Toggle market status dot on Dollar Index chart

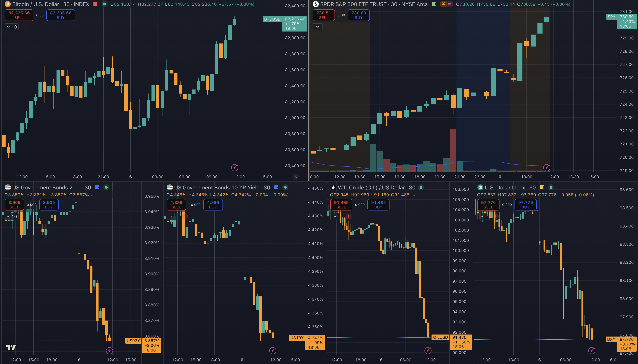pyautogui.click(x=551, y=188)
